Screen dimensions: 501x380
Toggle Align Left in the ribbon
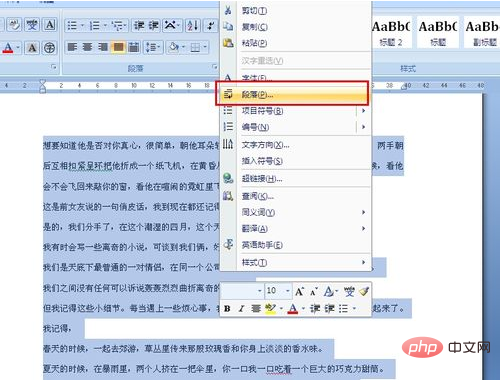click(x=72, y=47)
